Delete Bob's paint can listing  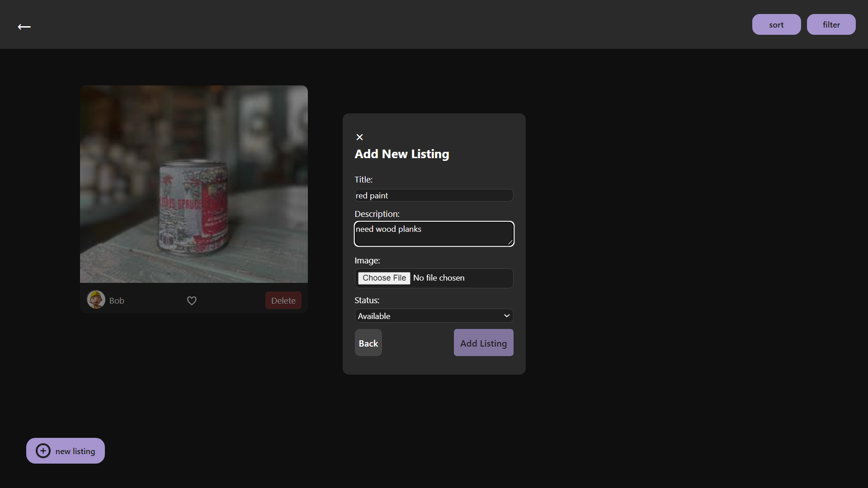click(x=283, y=300)
